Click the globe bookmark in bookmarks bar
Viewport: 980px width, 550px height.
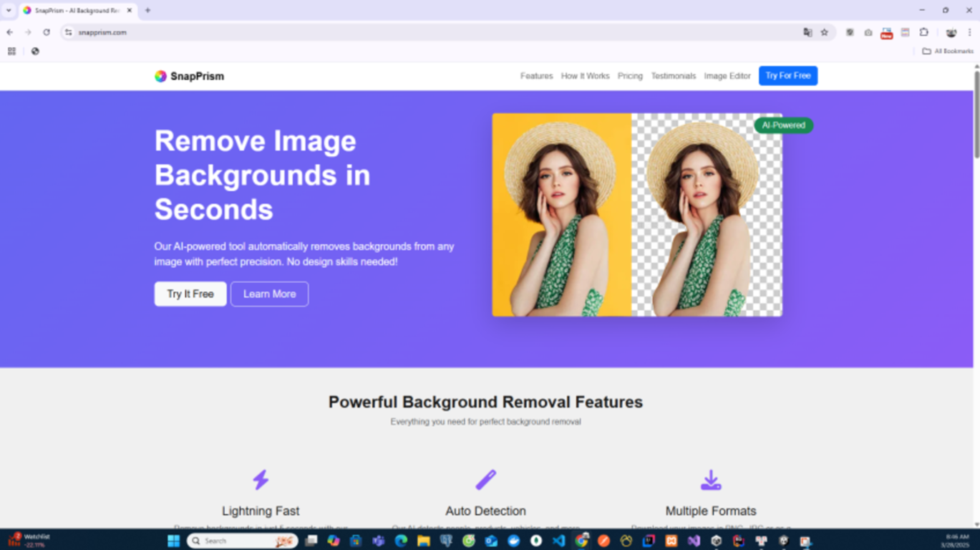pyautogui.click(x=35, y=51)
